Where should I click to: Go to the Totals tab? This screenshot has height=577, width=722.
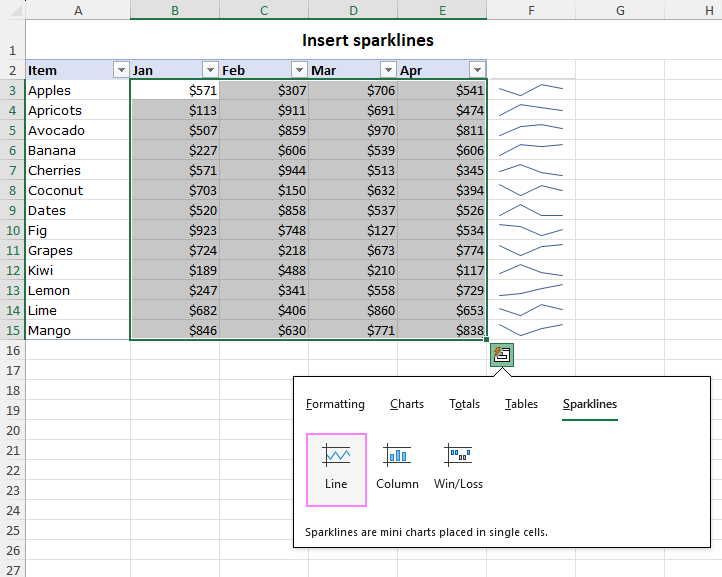[464, 404]
